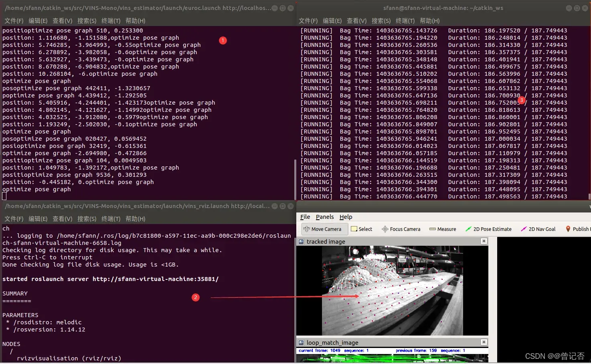This screenshot has width=591, height=364.
Task: Click the 'loop_match_image' panel title
Action: 332,342
